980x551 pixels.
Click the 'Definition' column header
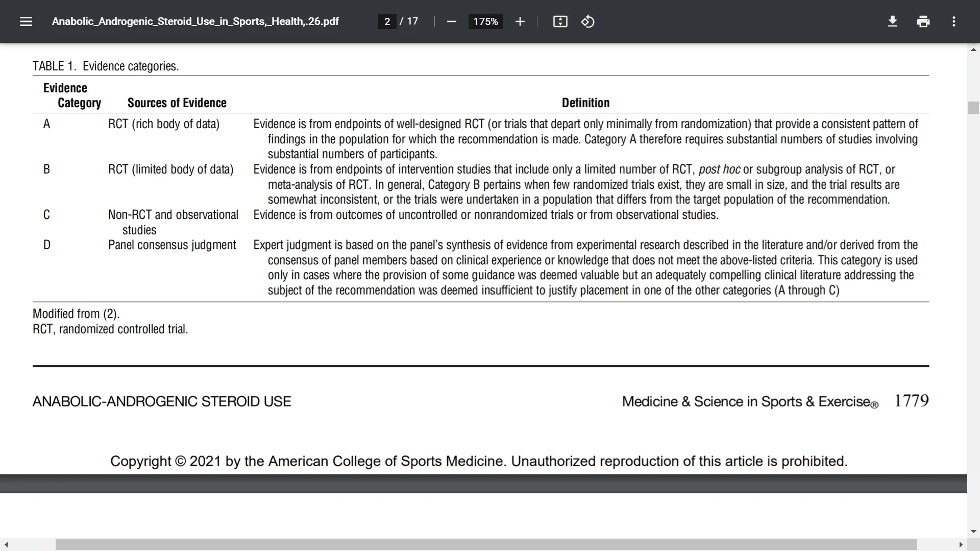(585, 103)
